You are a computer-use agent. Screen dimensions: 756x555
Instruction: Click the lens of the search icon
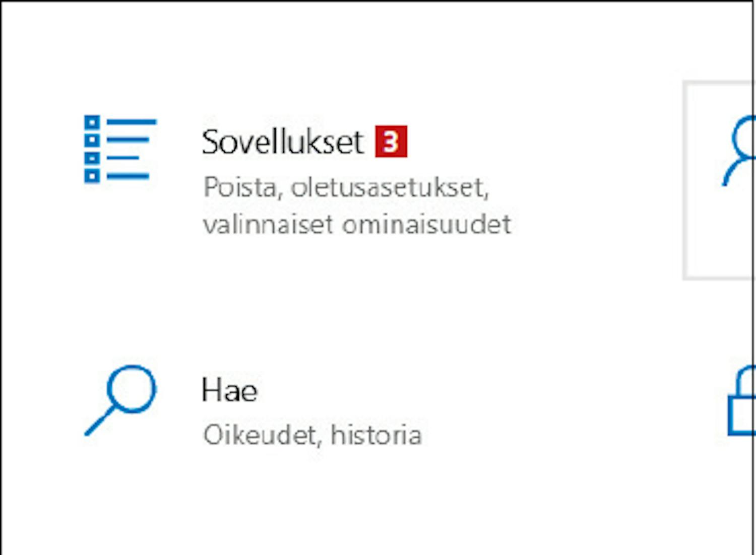coord(132,389)
